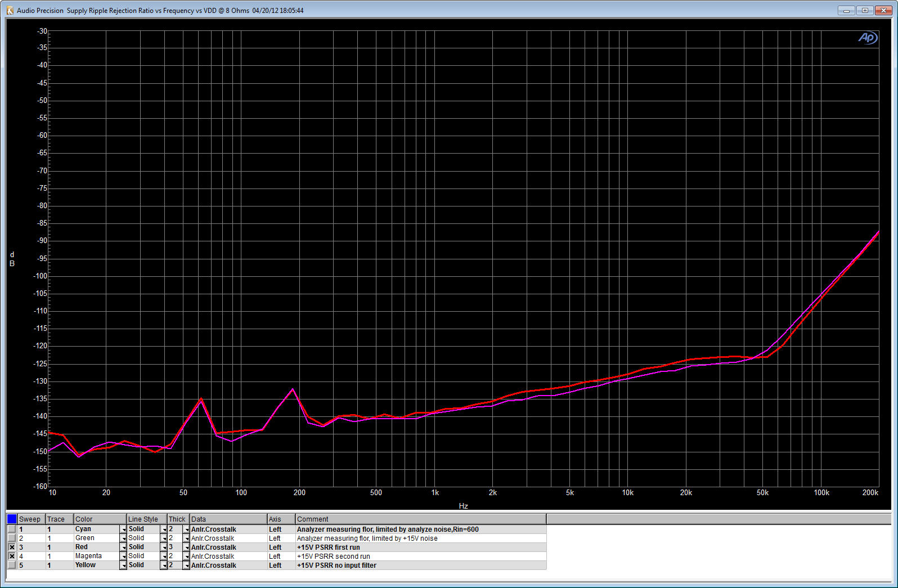898x588 pixels.
Task: Enable sweep 5 Yellow trace checkbox
Action: click(x=12, y=565)
